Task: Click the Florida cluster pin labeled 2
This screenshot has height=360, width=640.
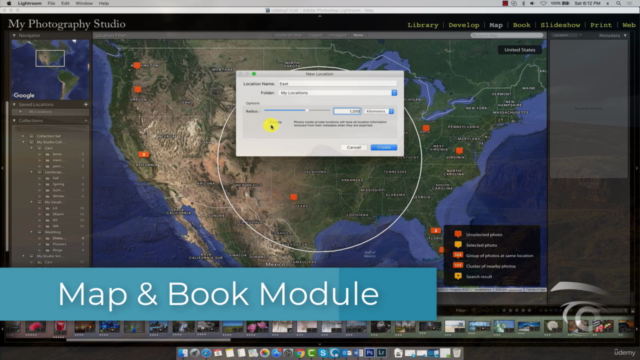Action: coord(436,231)
